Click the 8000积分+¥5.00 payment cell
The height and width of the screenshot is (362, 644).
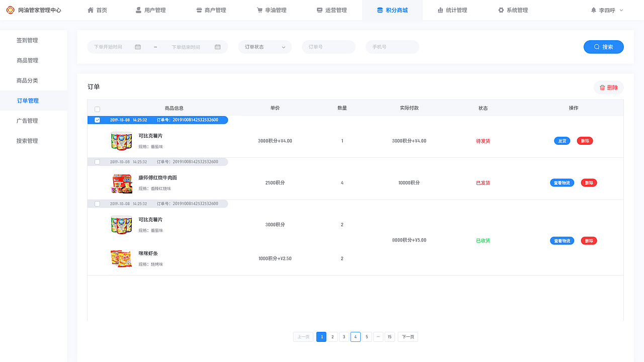(x=409, y=240)
